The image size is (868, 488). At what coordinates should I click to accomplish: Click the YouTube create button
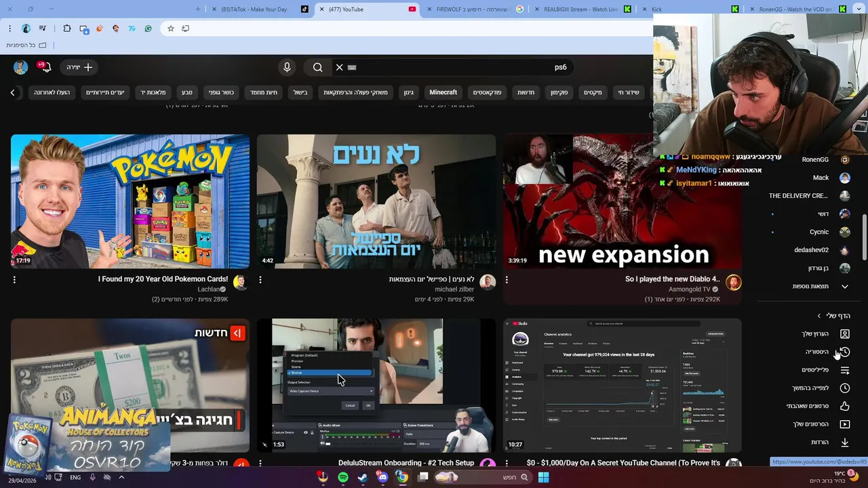[x=79, y=67]
